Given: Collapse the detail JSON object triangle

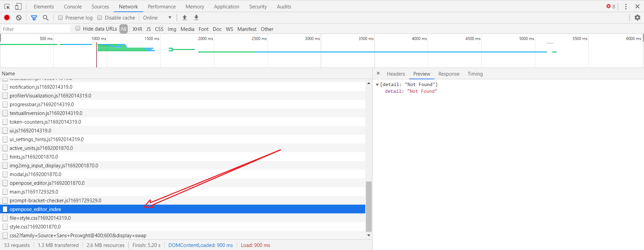Looking at the screenshot, I should 377,85.
